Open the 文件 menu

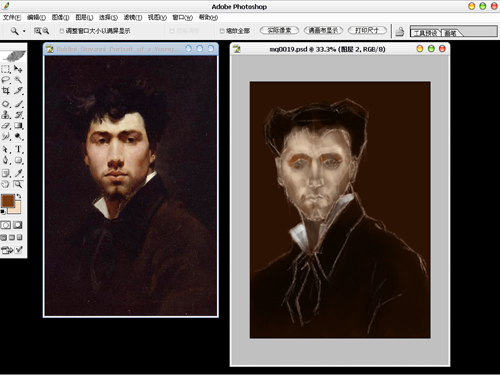(12, 17)
